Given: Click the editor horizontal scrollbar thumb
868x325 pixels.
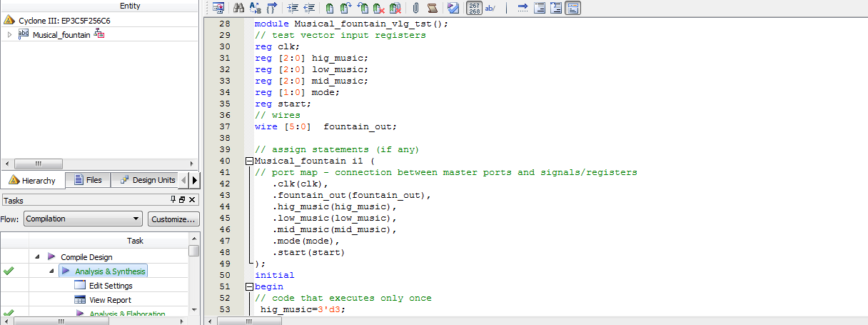Looking at the screenshot, I should (x=249, y=321).
